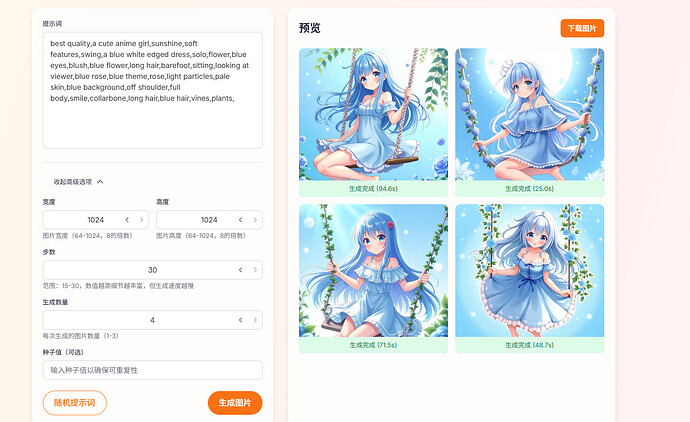Click the 种子值 seed input field
The width and height of the screenshot is (690, 422).
point(153,370)
